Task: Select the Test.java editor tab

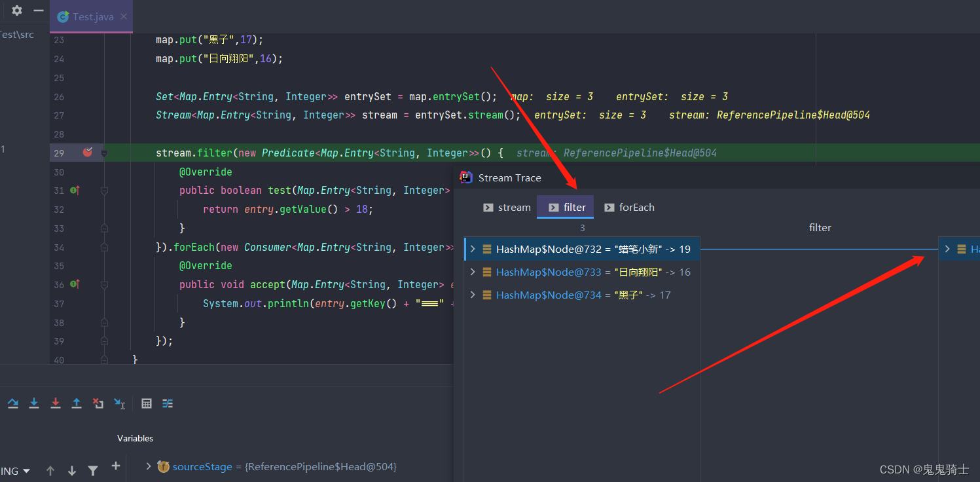Action: (92, 17)
